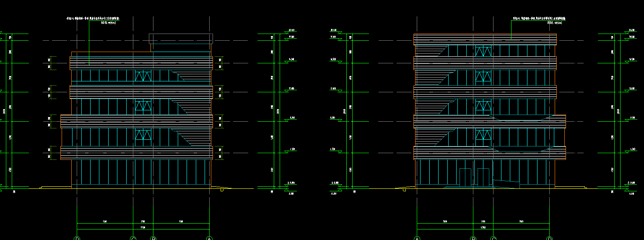Viewport: 644px width, 240px height.
Task: Select entrance ramp on right elevation
Action: [506, 184]
